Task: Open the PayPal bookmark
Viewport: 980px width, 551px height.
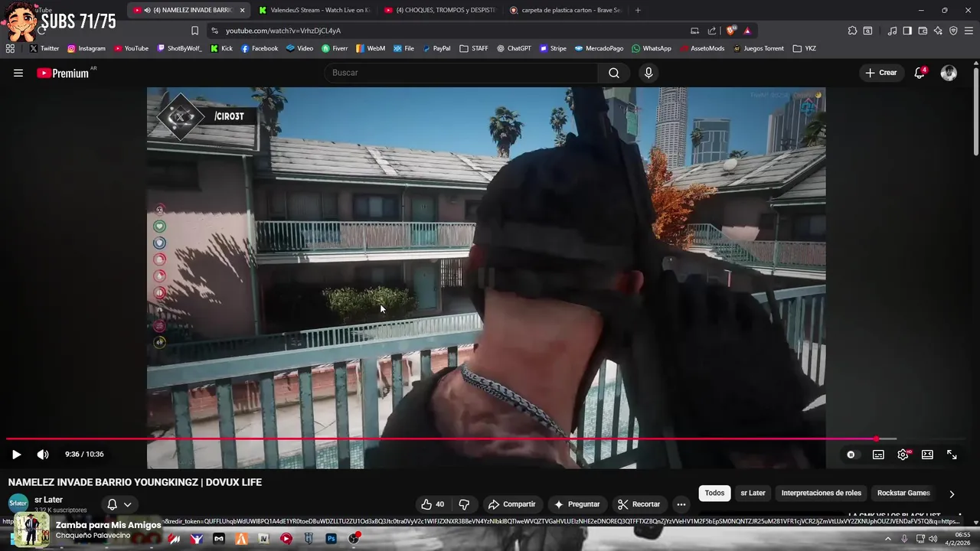Action: [x=436, y=48]
